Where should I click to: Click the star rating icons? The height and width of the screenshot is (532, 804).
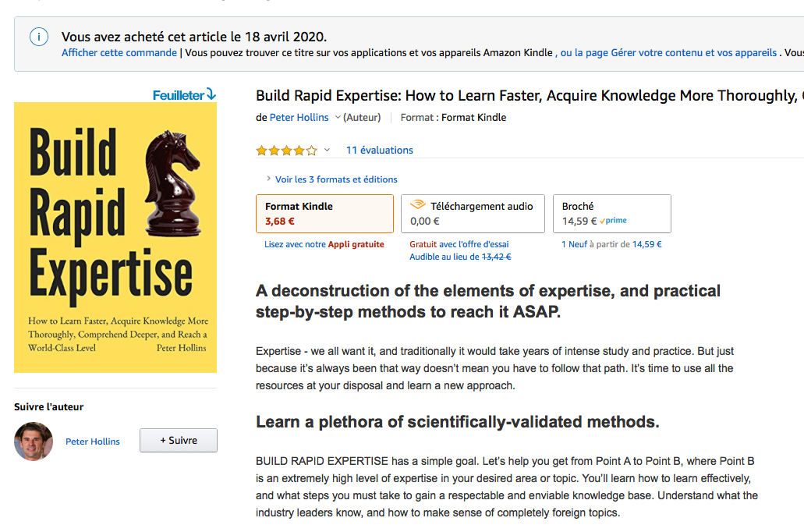287,151
